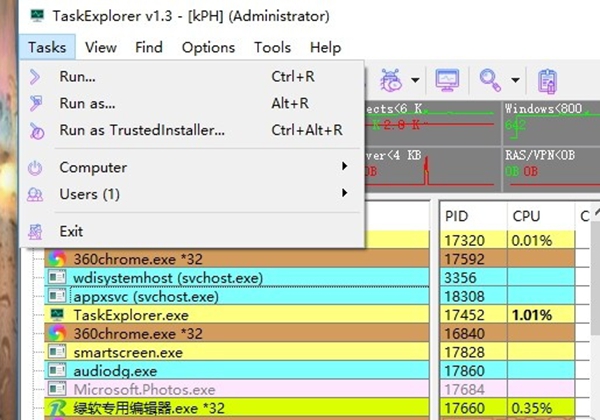Click the TaskExplorer title bar icon

(38, 15)
